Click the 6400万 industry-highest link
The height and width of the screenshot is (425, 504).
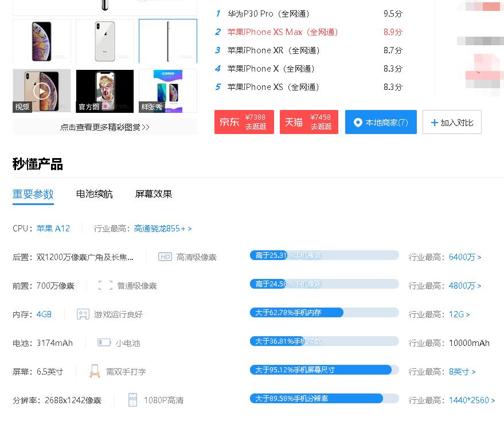click(462, 257)
